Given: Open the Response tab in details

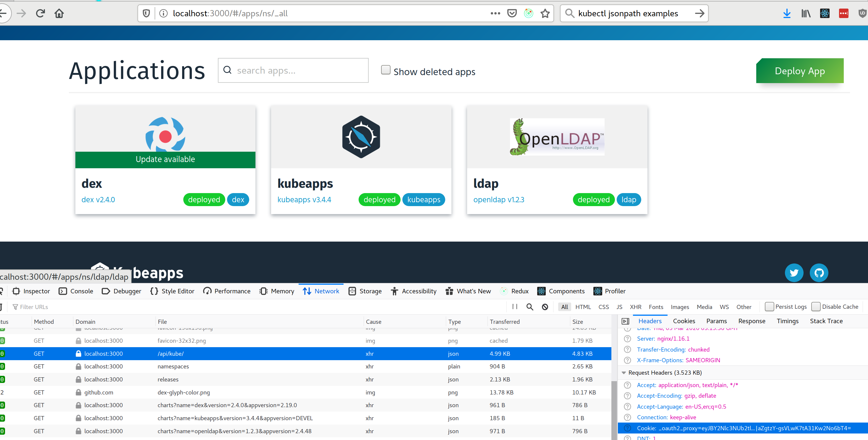Looking at the screenshot, I should 752,321.
